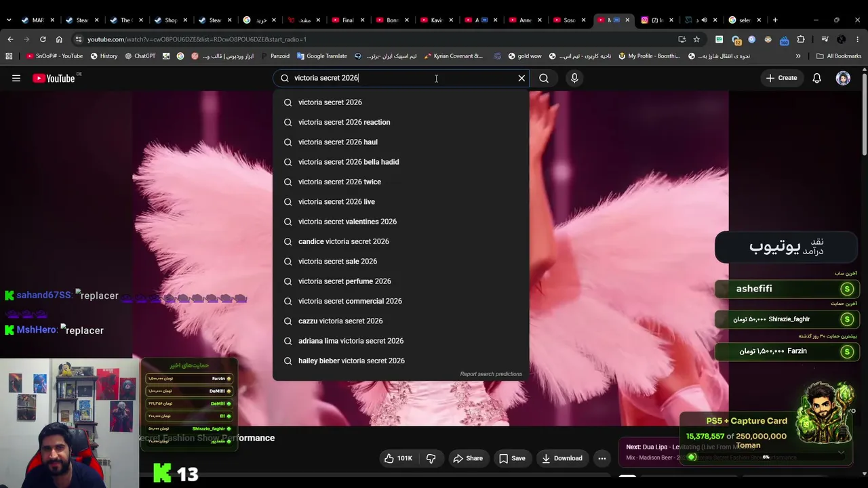Viewport: 868px width, 488px height.
Task: Start voice search with the microphone icon
Action: (x=574, y=78)
